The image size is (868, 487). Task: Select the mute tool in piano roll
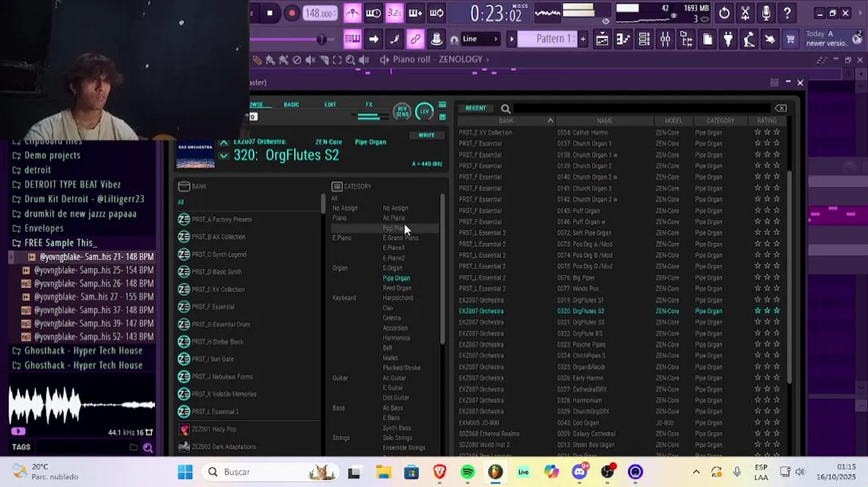pyautogui.click(x=310, y=60)
